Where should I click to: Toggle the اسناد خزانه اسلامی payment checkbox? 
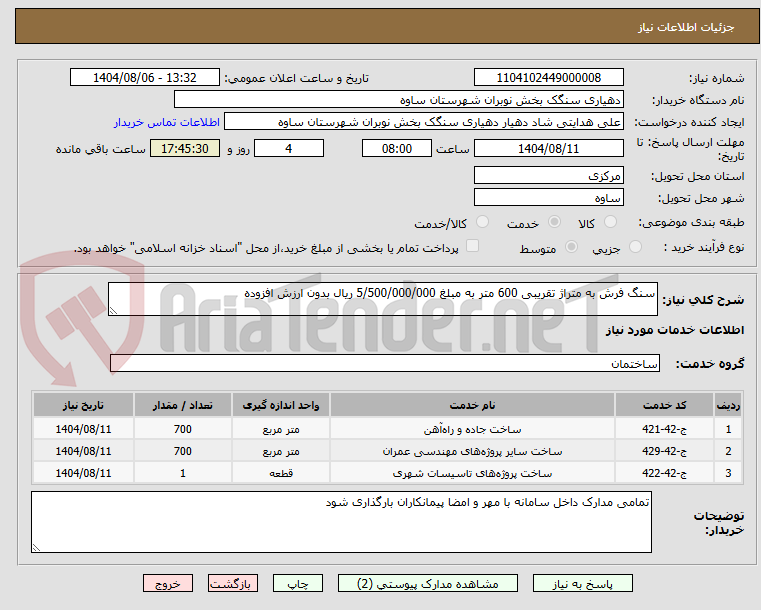(x=472, y=246)
